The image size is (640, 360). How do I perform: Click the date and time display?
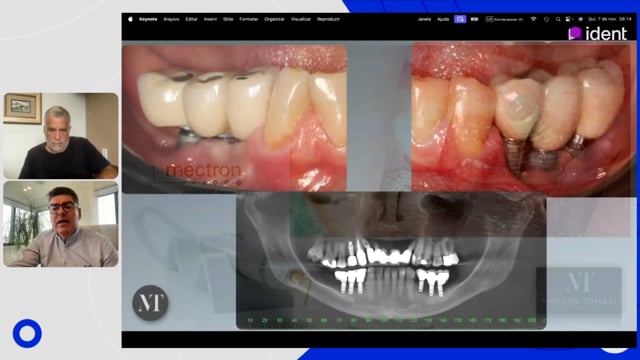(x=610, y=19)
